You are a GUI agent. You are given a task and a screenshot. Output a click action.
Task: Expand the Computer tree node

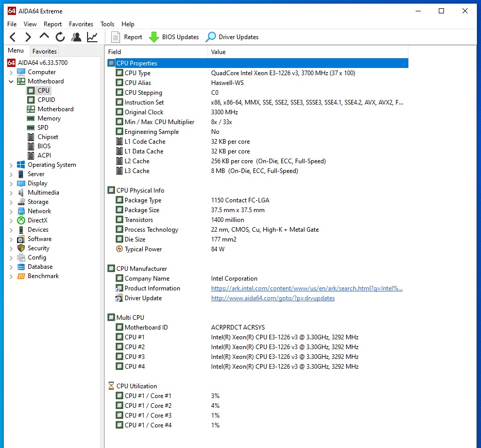[x=11, y=73]
